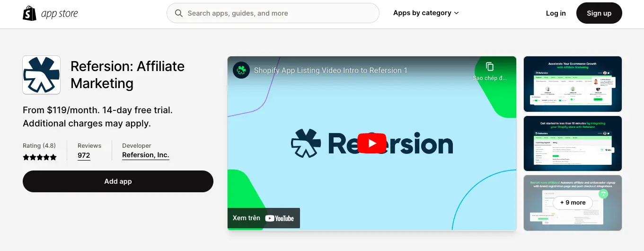Click the + 9 more button

[x=573, y=203]
